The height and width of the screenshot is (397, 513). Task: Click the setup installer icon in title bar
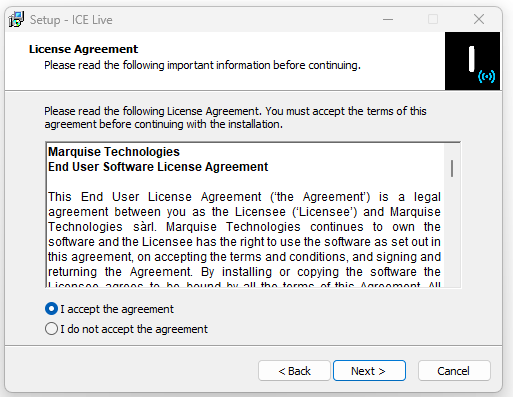(x=16, y=19)
